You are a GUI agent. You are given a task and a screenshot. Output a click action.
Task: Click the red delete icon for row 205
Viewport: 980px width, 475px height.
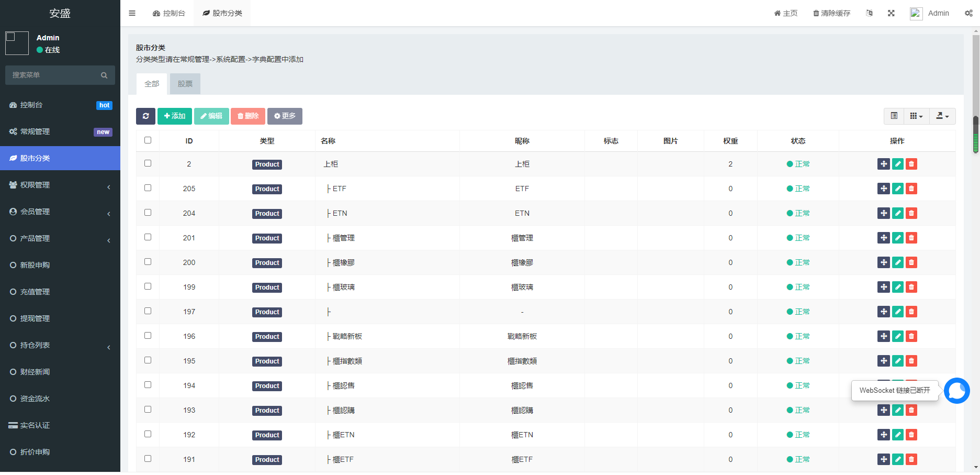click(x=911, y=189)
